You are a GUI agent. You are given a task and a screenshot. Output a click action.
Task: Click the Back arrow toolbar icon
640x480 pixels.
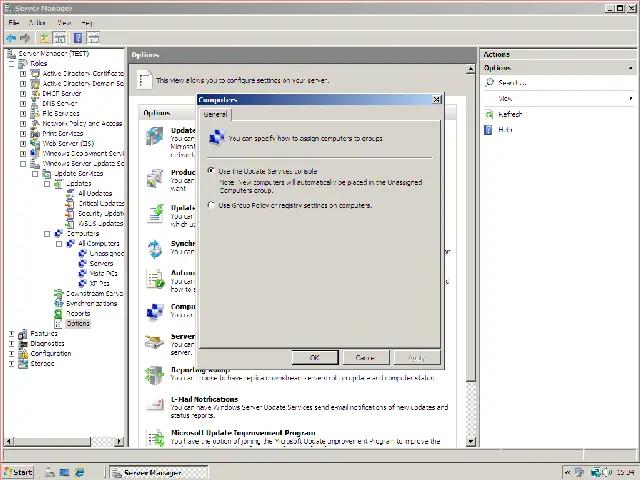pyautogui.click(x=11, y=38)
